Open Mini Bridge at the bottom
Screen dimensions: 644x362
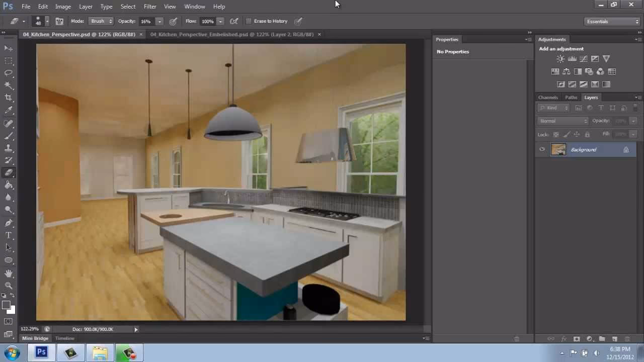click(x=35, y=338)
